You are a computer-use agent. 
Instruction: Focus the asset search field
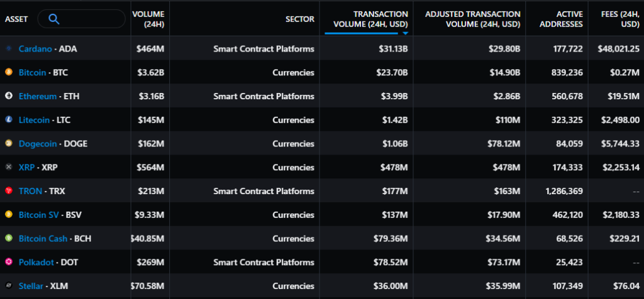coord(81,19)
